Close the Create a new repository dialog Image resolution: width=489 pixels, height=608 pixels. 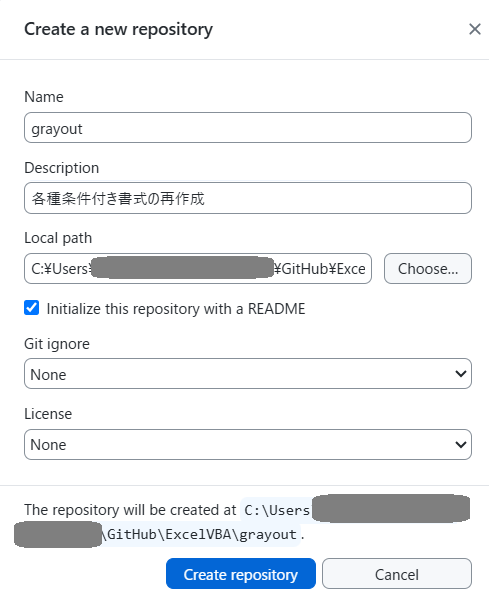pyautogui.click(x=475, y=29)
